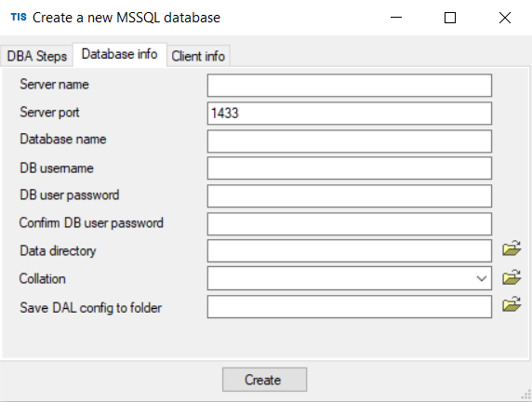Switch to the DBA Steps tab
This screenshot has width=532, height=402.
(x=36, y=56)
